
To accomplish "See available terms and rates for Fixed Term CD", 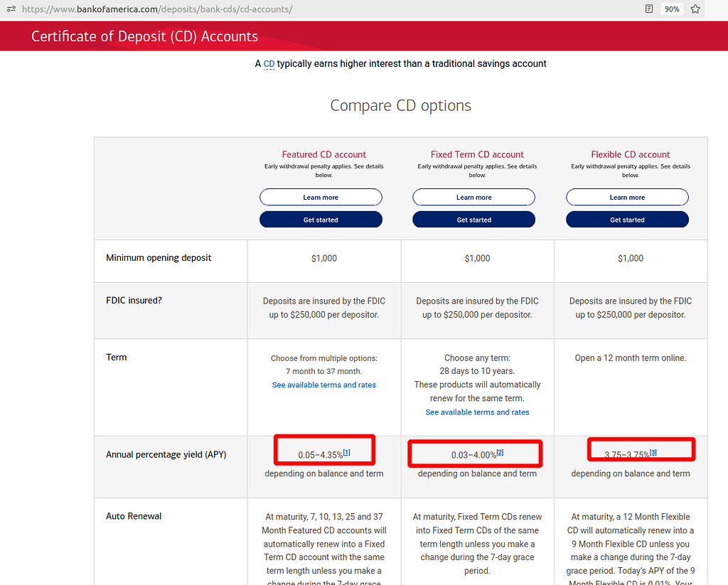I will tap(477, 412).
